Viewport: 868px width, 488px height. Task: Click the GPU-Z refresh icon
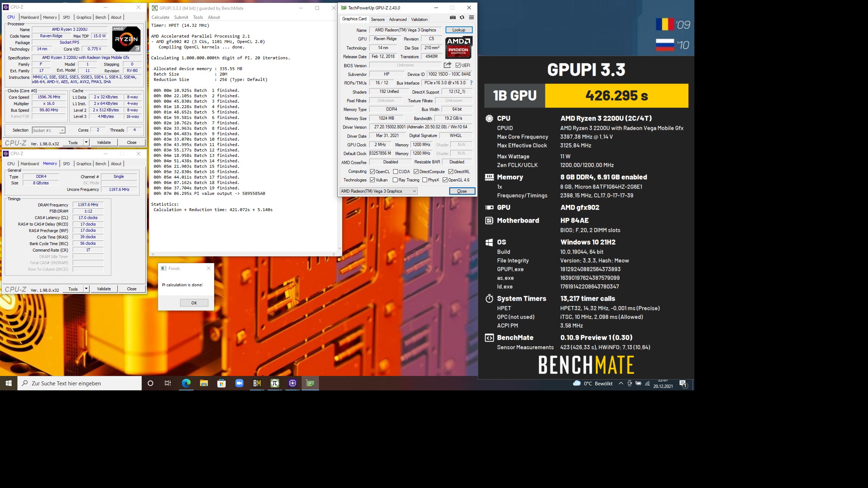pyautogui.click(x=462, y=17)
